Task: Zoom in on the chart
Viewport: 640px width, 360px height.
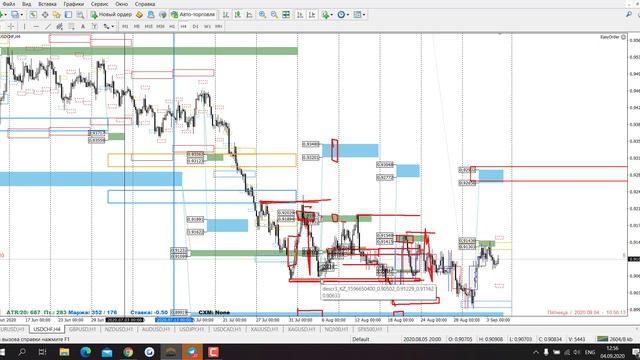Action: coord(262,15)
